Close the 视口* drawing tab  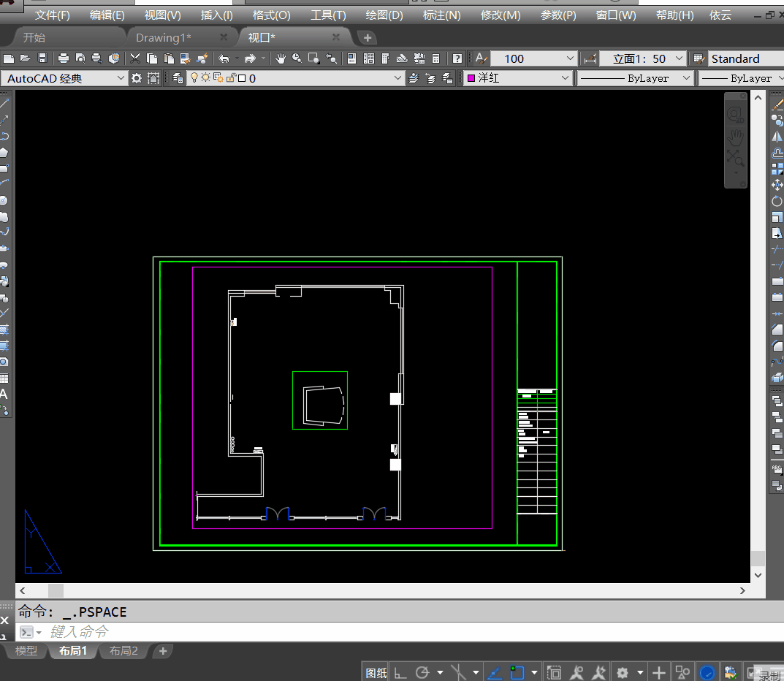click(336, 37)
